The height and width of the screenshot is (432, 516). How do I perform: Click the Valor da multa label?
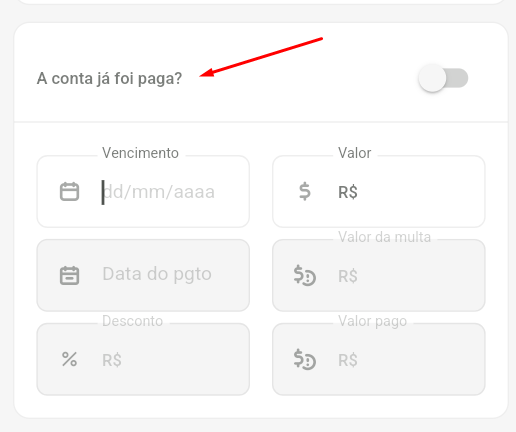click(x=384, y=237)
